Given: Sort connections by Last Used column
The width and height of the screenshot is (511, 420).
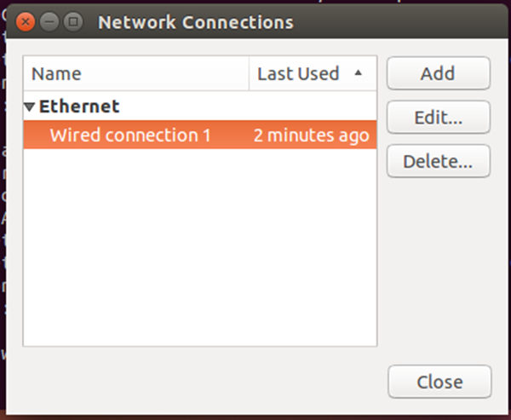Looking at the screenshot, I should (x=313, y=73).
